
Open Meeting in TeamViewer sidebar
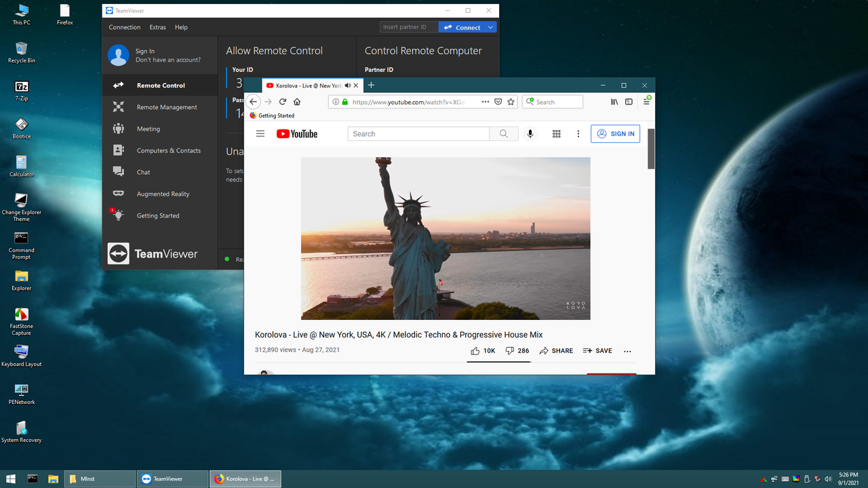(160, 129)
